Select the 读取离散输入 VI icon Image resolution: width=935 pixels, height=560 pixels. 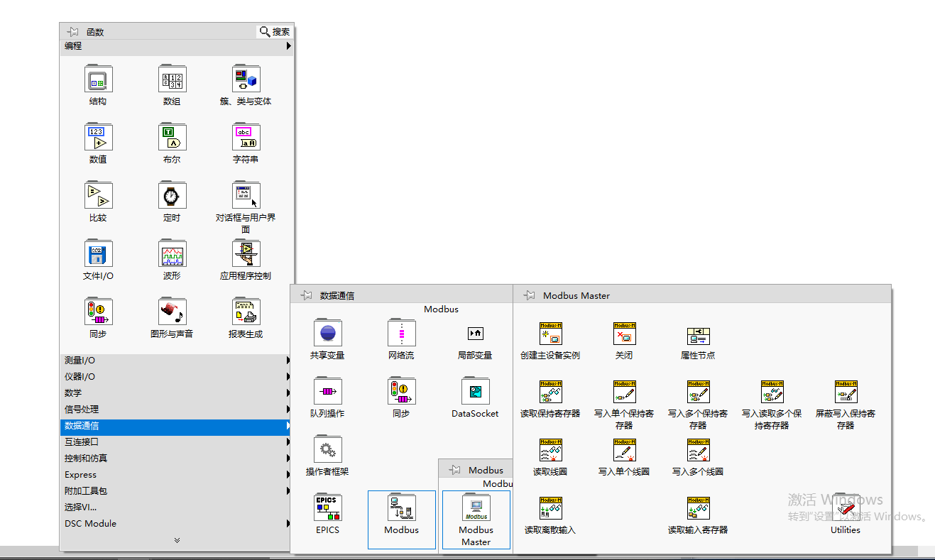pyautogui.click(x=550, y=508)
